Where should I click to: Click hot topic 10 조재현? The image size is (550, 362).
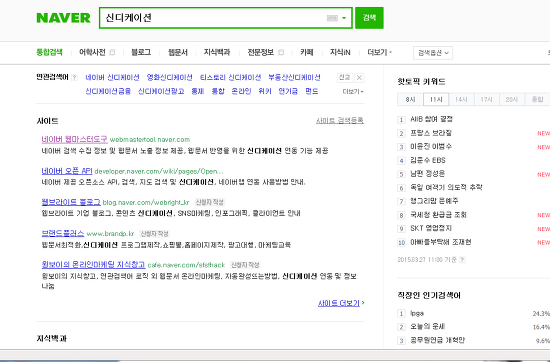click(441, 242)
